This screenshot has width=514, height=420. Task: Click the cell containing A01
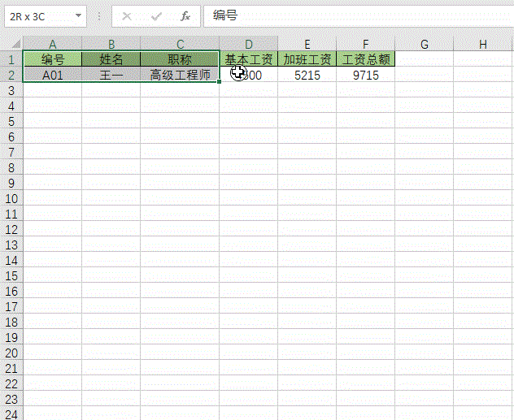click(x=53, y=75)
